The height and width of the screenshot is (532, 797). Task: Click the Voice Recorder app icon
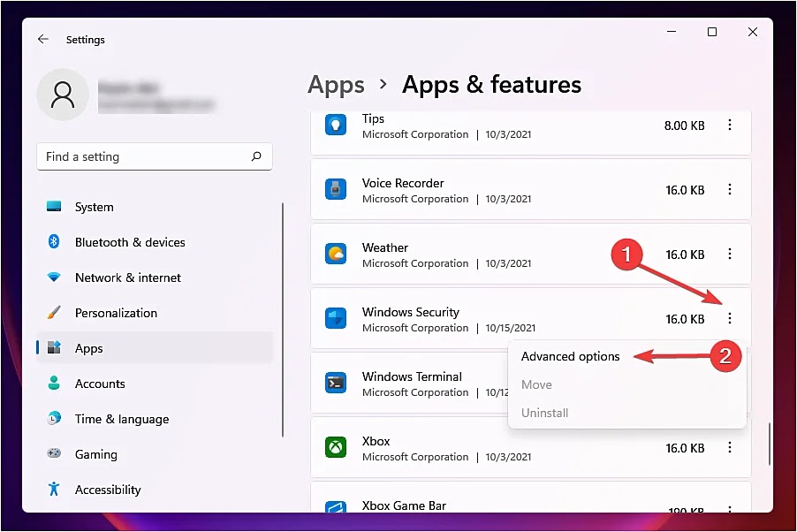coord(336,189)
